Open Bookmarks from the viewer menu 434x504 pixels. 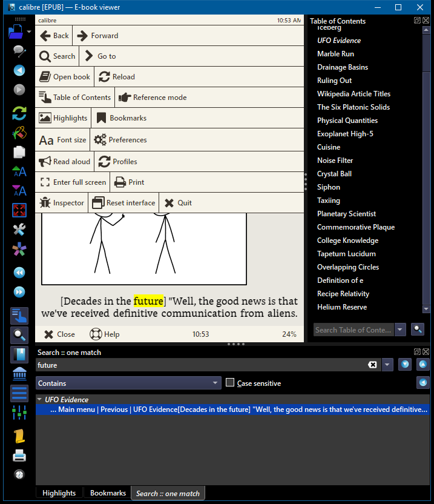click(121, 118)
